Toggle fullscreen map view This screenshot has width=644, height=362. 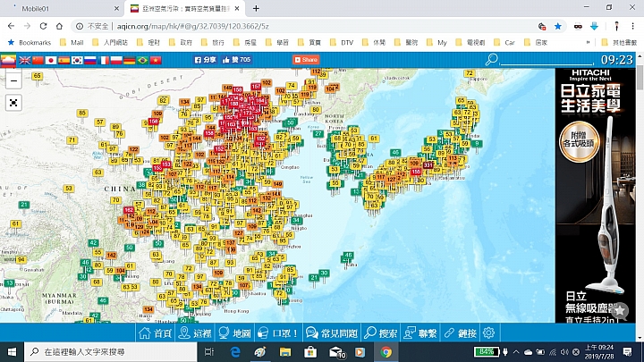point(13,103)
